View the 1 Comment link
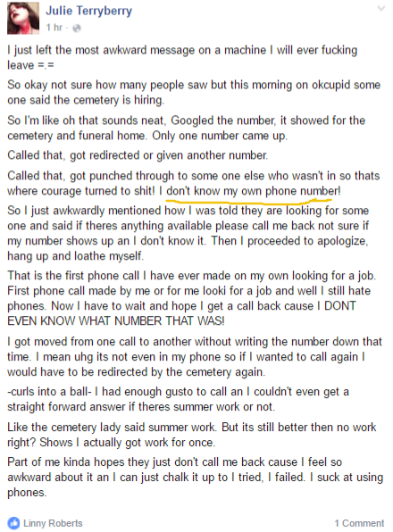Screen dimensions: 393x532 359,523
